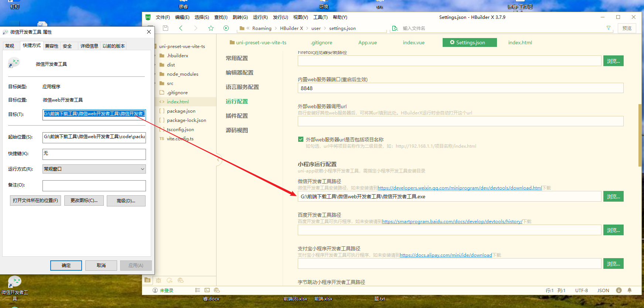
Task: Go forward with the right arrow icon
Action: [196, 28]
